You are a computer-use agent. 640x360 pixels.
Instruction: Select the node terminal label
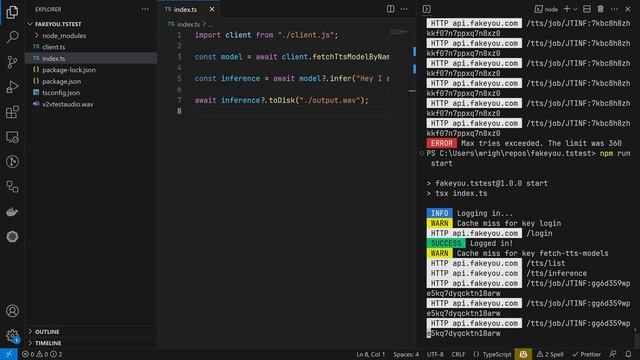[546, 9]
